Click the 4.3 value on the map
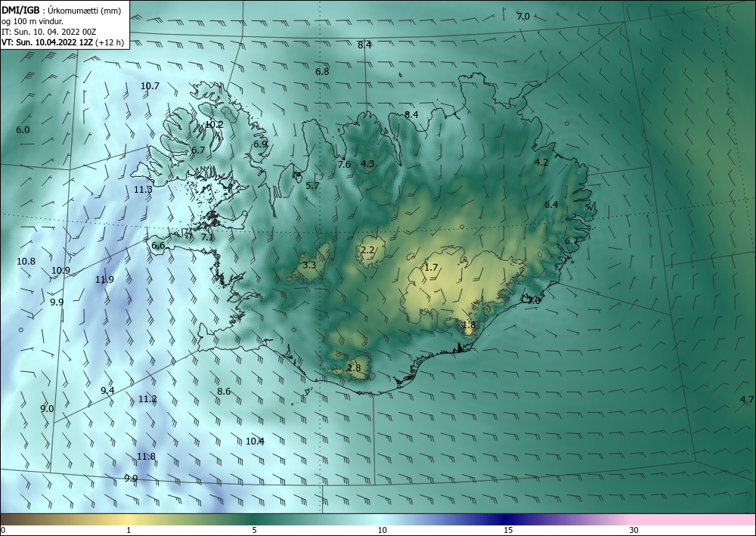The width and height of the screenshot is (756, 536). 367,163
